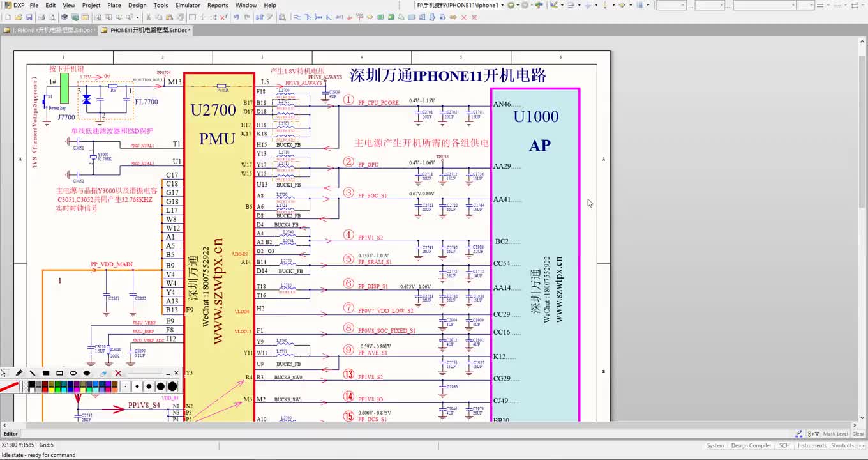868x460 pixels.
Task: Click the red X clear button in drawing palette
Action: pos(118,373)
